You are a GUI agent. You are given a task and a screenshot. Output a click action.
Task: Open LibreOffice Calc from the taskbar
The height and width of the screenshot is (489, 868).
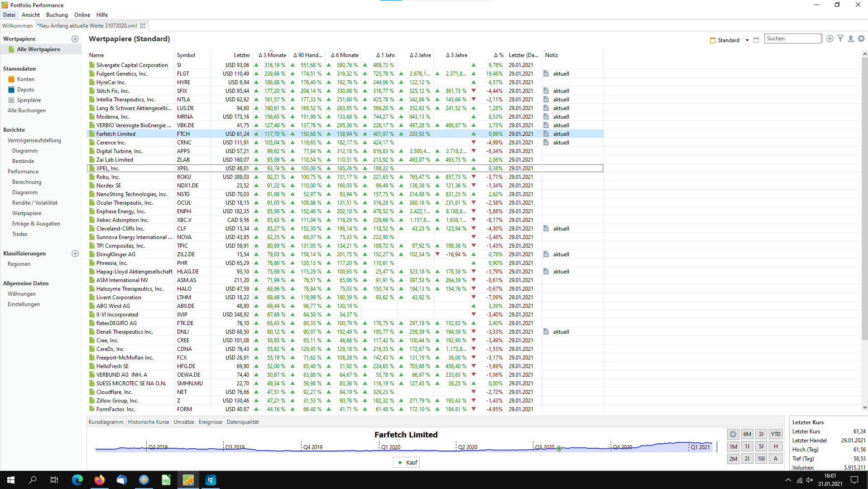[x=166, y=480]
